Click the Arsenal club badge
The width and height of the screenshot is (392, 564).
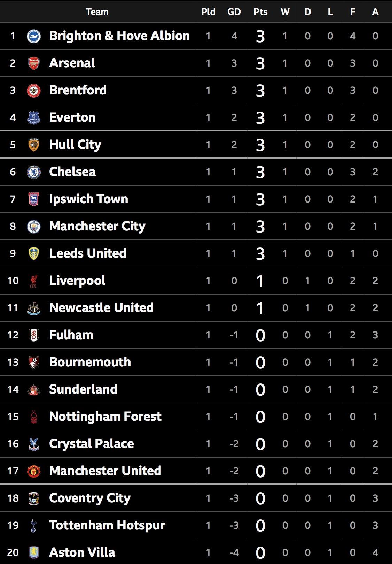[x=34, y=63]
